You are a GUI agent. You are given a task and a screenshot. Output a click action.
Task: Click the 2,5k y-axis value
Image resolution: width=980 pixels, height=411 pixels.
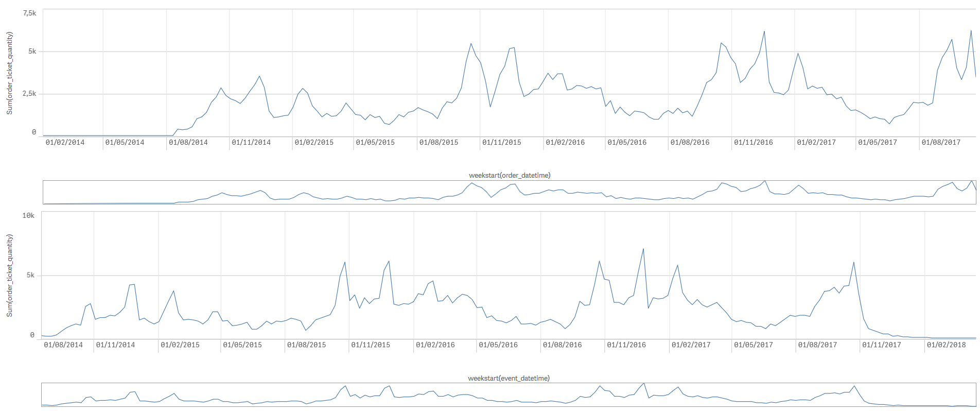pos(29,93)
